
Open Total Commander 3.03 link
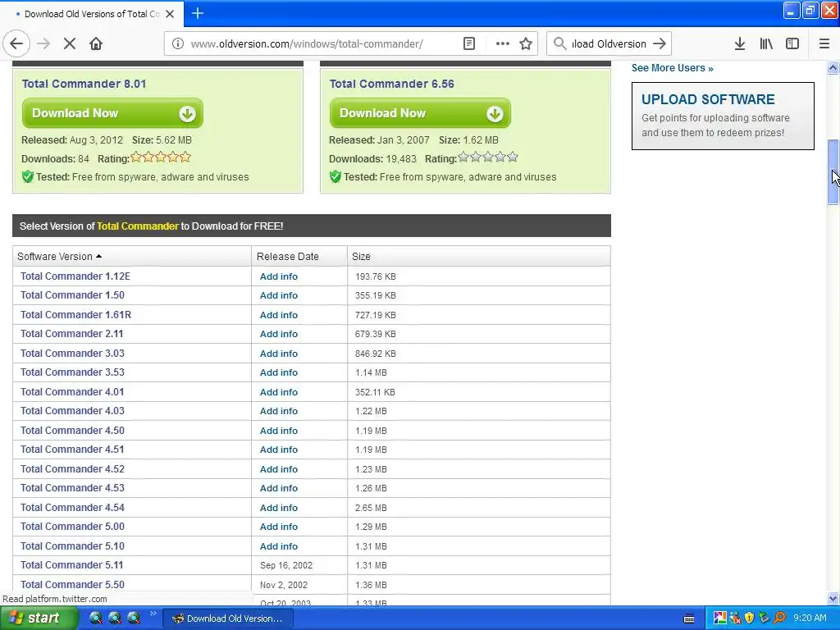(x=72, y=354)
